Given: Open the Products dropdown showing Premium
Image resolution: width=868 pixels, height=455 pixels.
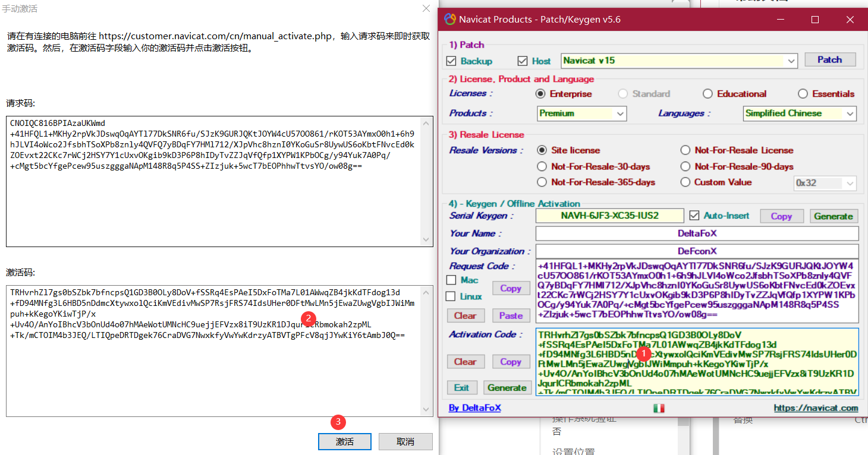Looking at the screenshot, I should coord(619,113).
